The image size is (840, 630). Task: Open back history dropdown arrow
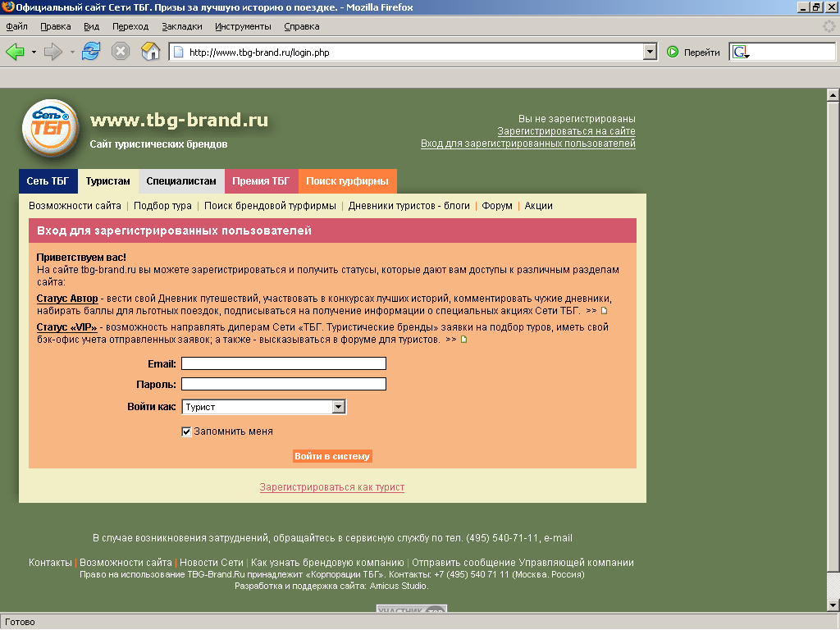click(x=34, y=52)
